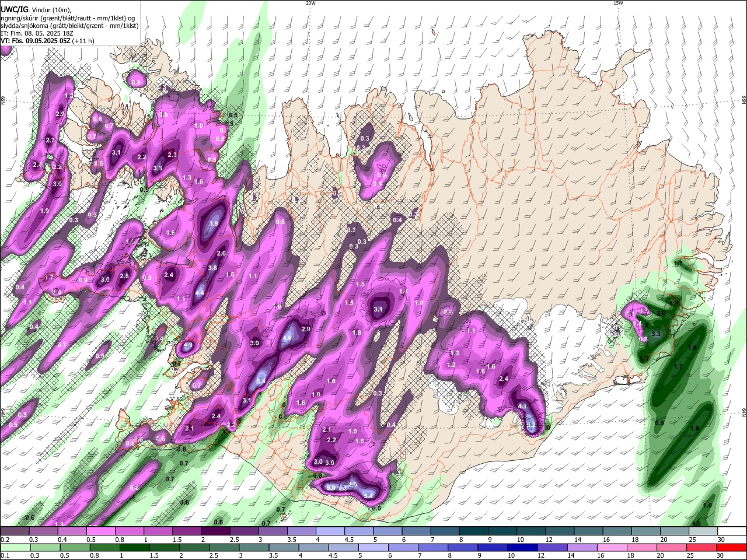This screenshot has height=560, width=747.
Task: Pick the darkest green swatch starting at 1, rain legend
Action: (135, 547)
